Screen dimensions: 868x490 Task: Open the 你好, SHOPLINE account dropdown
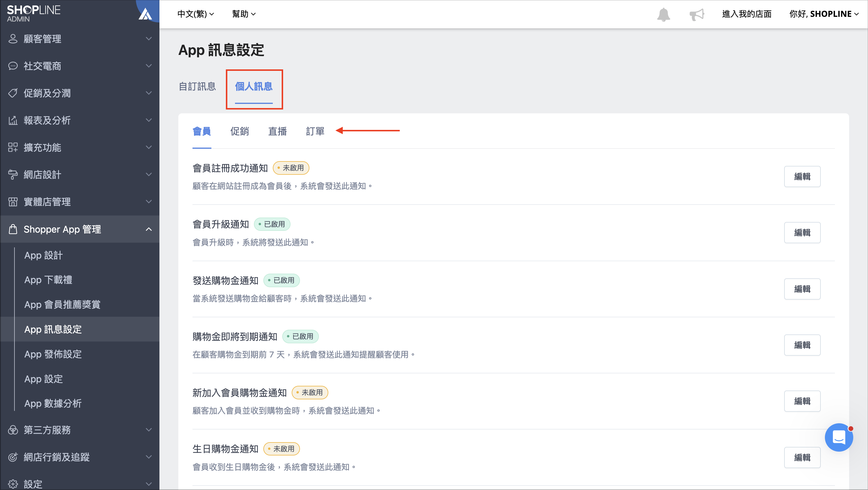point(824,14)
